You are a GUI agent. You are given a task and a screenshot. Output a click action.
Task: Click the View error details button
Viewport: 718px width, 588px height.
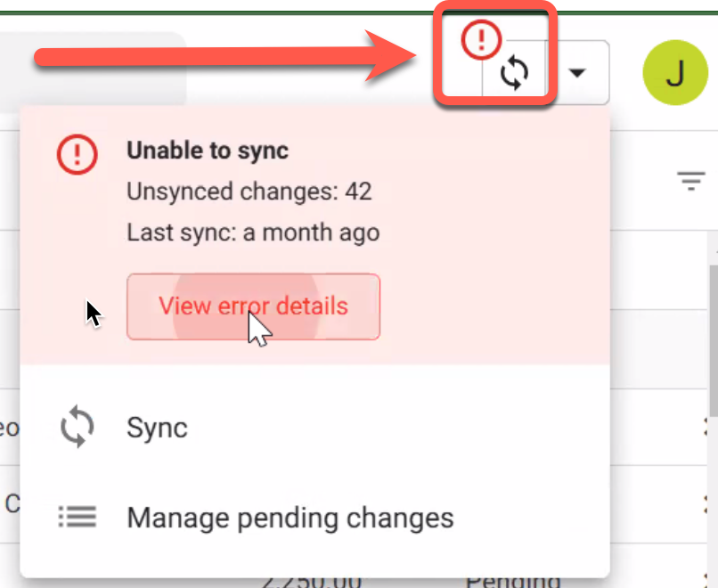(253, 306)
